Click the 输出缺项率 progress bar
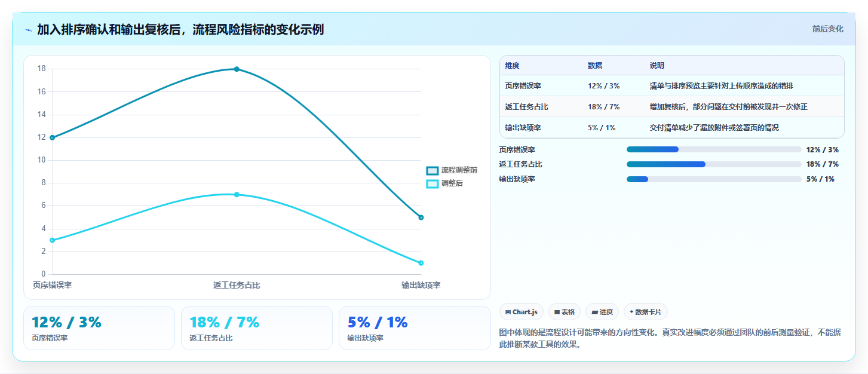The height and width of the screenshot is (374, 868). (714, 179)
